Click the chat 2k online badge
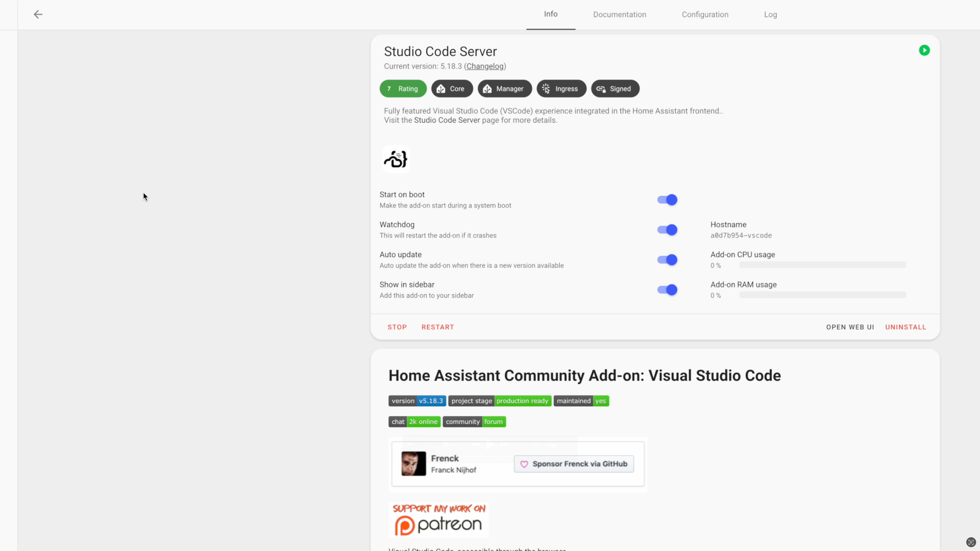 click(415, 422)
